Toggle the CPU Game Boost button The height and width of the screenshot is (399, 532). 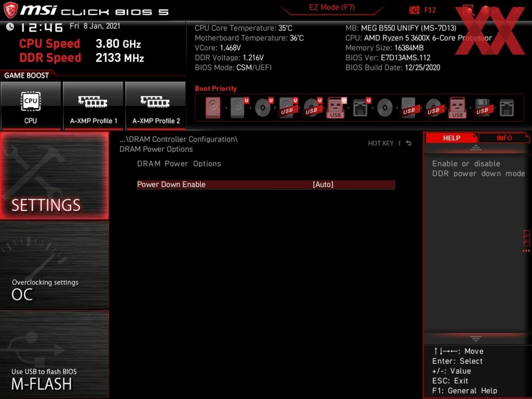(x=31, y=106)
